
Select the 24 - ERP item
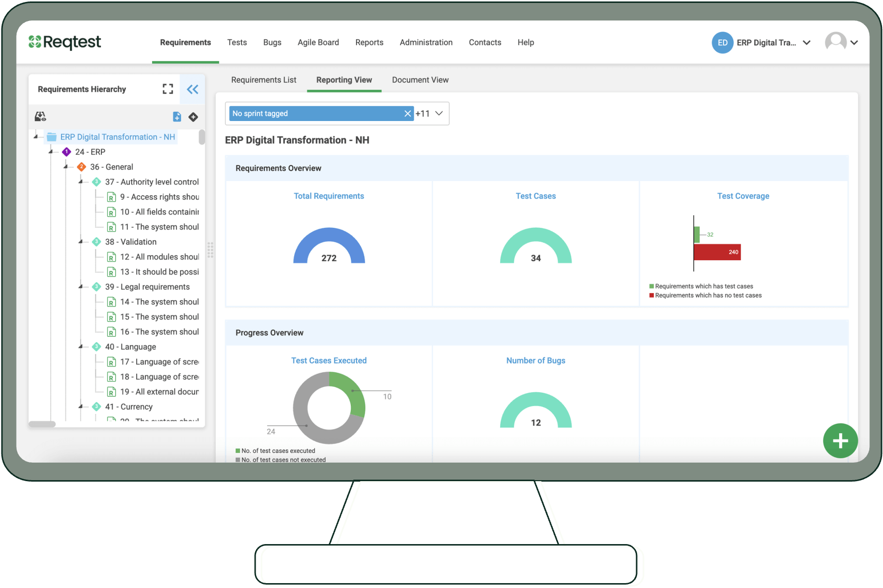pos(90,152)
